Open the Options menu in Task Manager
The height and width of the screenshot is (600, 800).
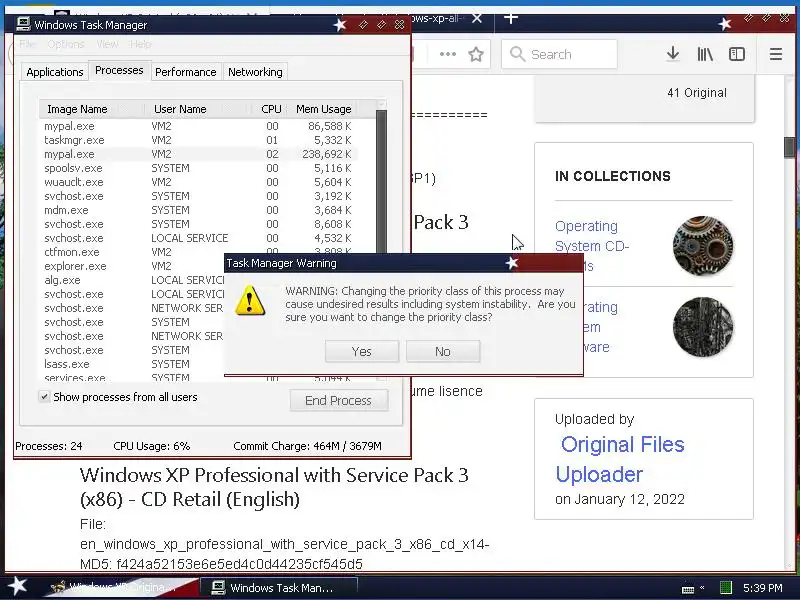[66, 44]
